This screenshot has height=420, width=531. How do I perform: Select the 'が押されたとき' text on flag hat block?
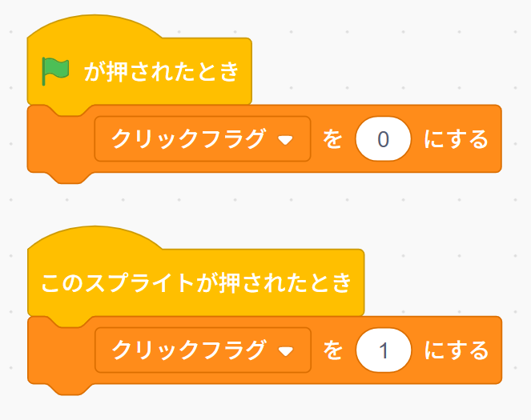pos(162,72)
